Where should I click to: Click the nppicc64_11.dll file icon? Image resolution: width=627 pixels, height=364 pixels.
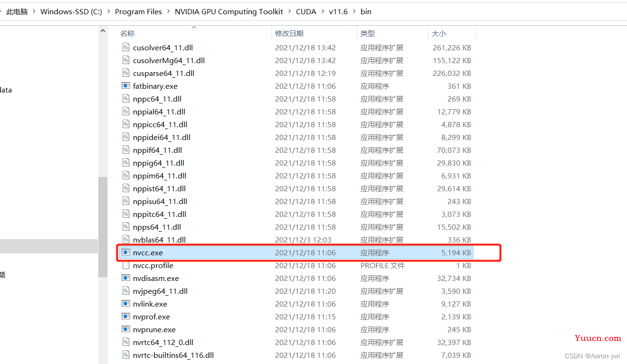pos(126,124)
